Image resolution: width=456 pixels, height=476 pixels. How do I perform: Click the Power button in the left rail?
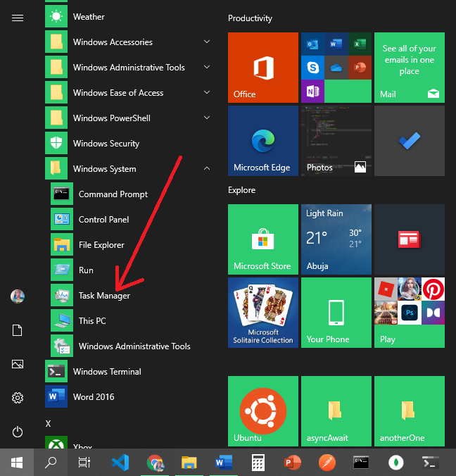pos(18,432)
